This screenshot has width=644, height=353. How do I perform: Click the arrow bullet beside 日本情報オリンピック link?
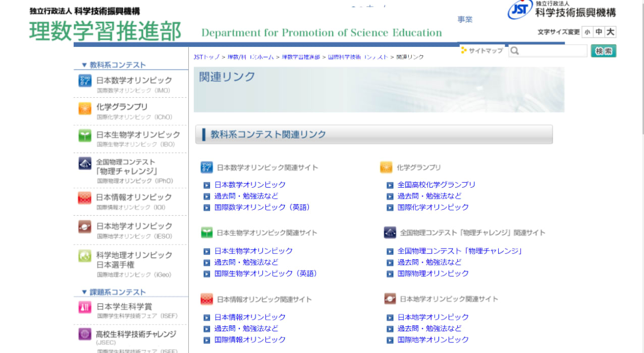click(207, 318)
